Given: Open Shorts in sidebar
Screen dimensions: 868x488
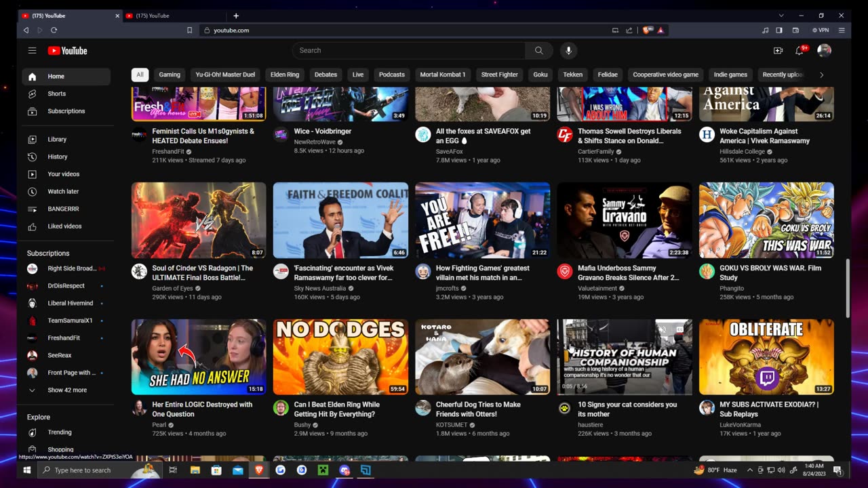Looking at the screenshot, I should click(66, 94).
